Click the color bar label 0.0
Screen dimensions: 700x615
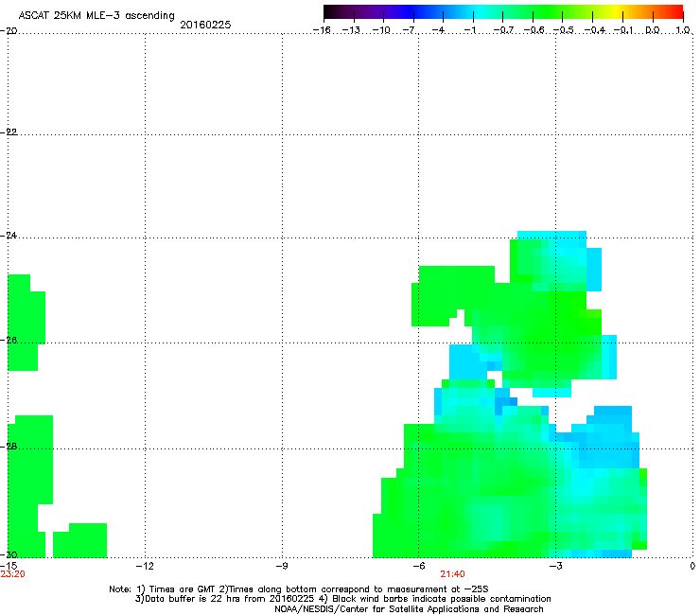tap(653, 30)
